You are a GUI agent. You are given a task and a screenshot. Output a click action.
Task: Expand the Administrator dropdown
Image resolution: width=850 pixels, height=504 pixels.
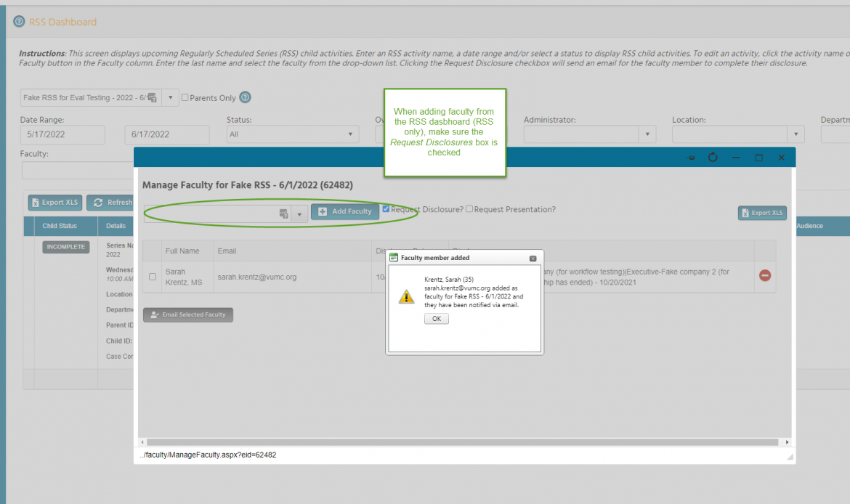point(647,134)
